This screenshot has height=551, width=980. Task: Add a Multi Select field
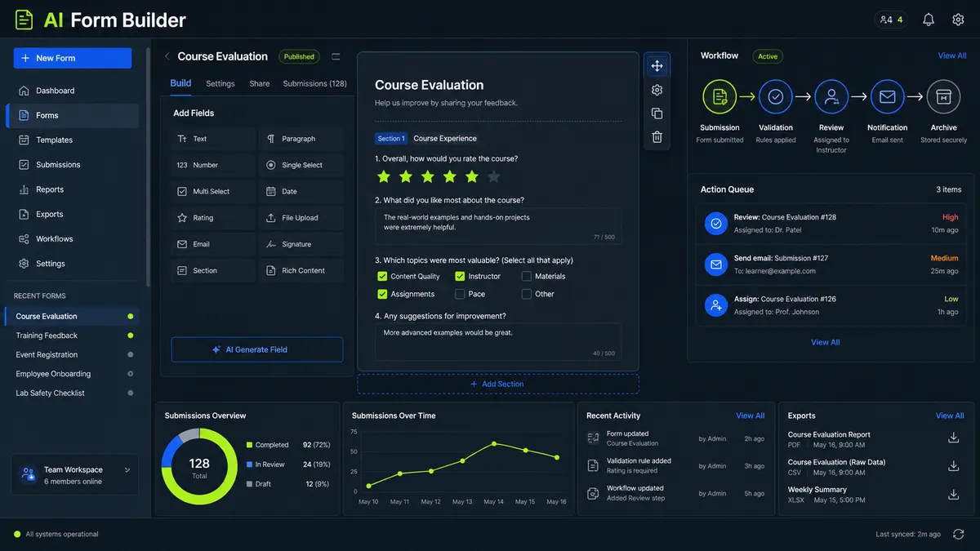212,191
